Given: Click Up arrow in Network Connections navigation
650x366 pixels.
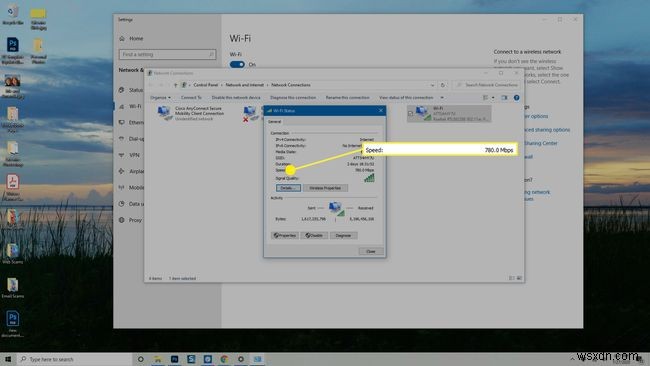Looking at the screenshot, I should [x=175, y=85].
